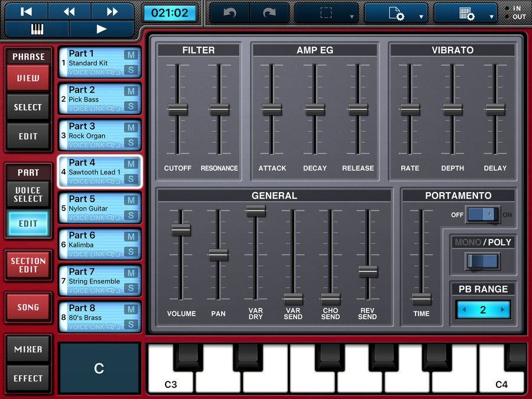Click the redo arrow icon
This screenshot has height=399, width=532.
[269, 12]
